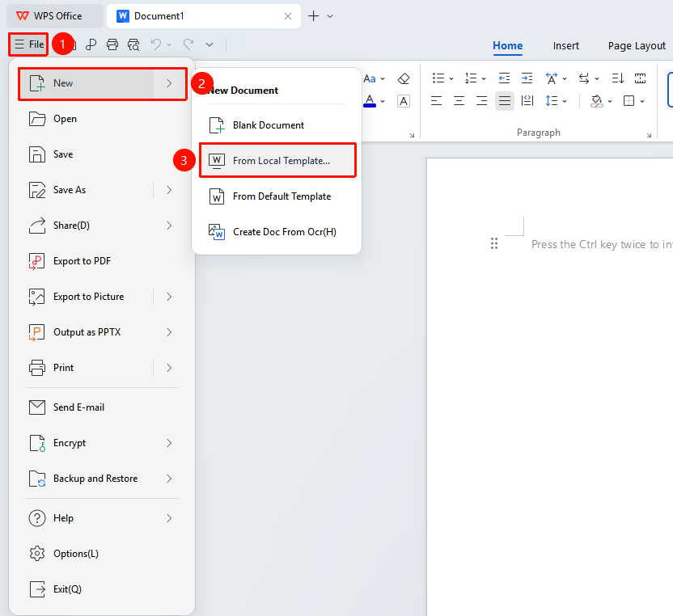This screenshot has height=616, width=673.
Task: Click the Numbering list icon
Action: point(471,78)
